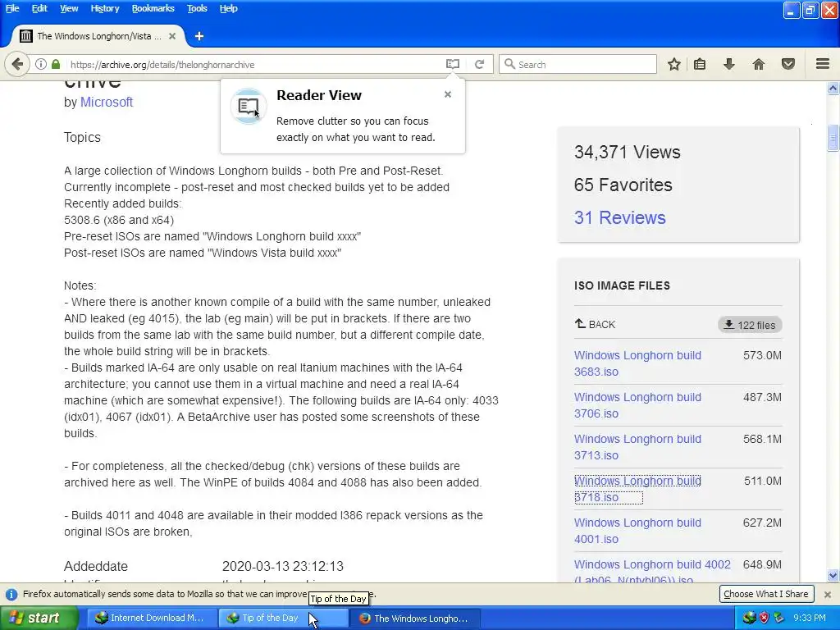Click the ISO IMAGE FILES heading

pyautogui.click(x=622, y=285)
